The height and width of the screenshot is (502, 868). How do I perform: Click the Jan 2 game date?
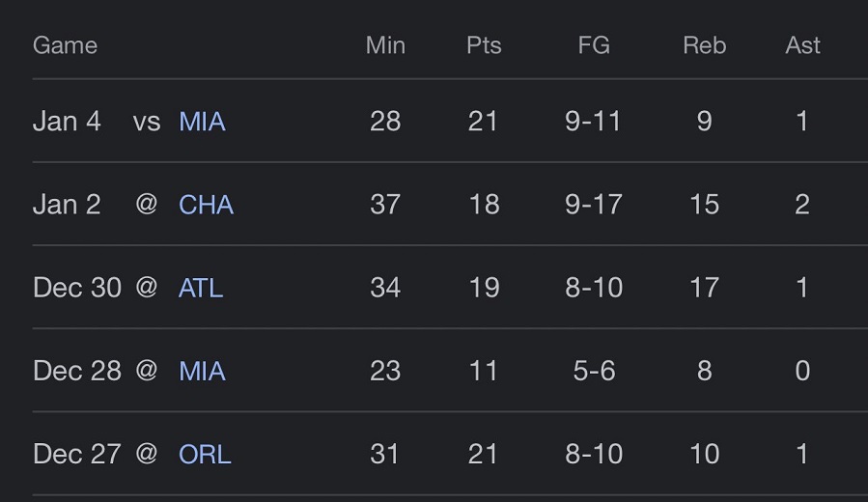[67, 205]
